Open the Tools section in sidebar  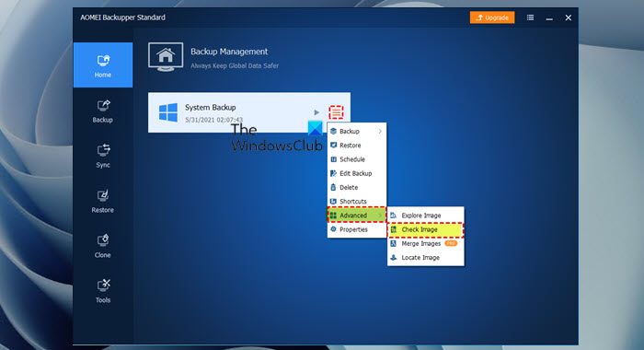pyautogui.click(x=103, y=291)
